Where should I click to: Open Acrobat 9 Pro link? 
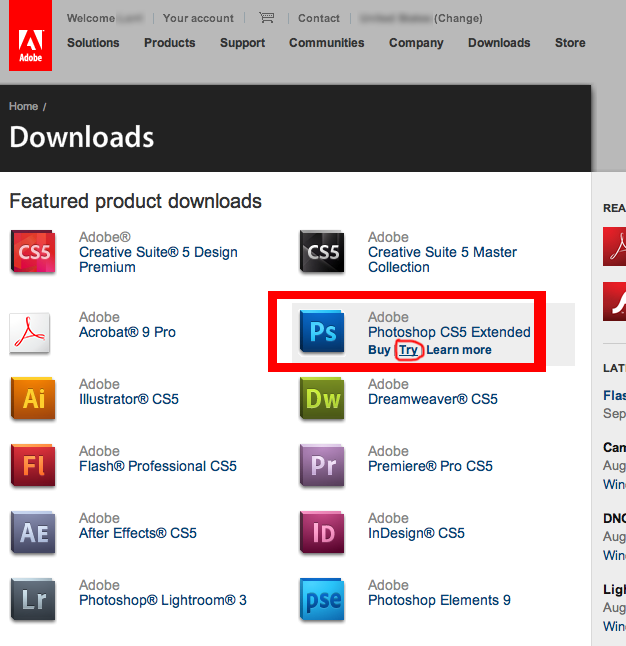tap(127, 332)
